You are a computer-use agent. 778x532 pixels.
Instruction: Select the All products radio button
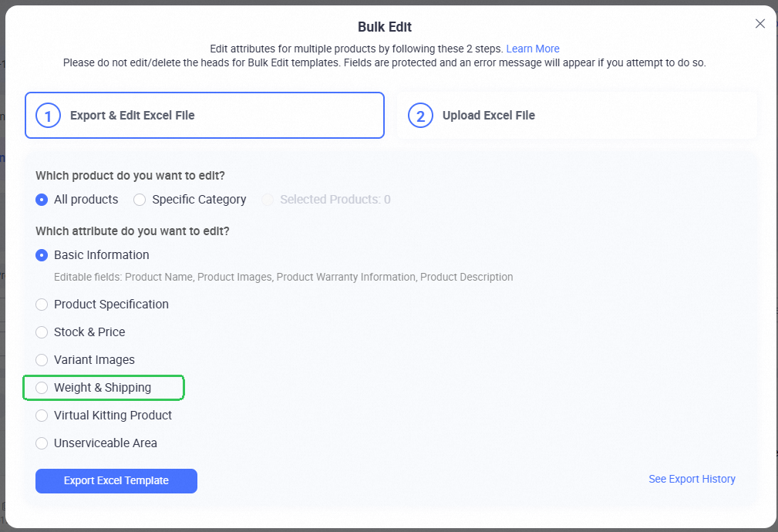[41, 199]
